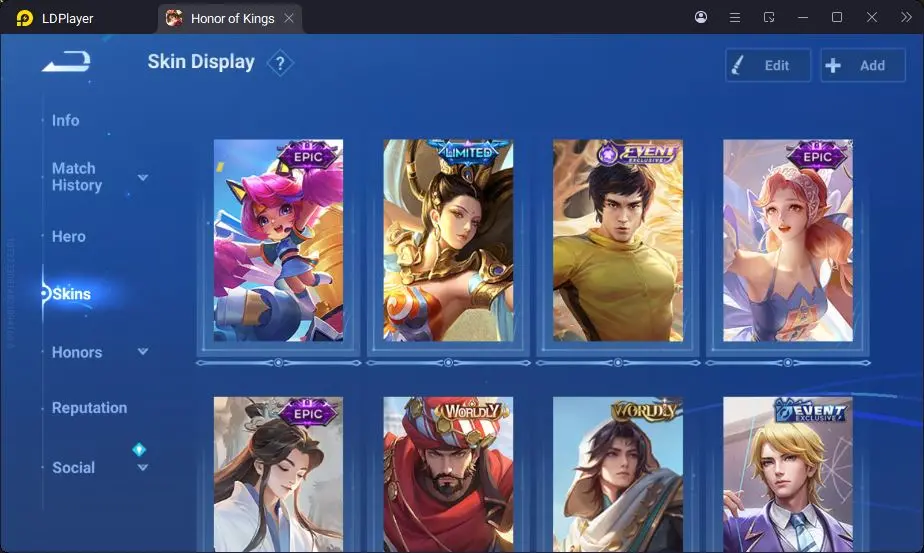Close the Honor of Kings tab
Viewport: 924px width, 553px height.
(289, 18)
